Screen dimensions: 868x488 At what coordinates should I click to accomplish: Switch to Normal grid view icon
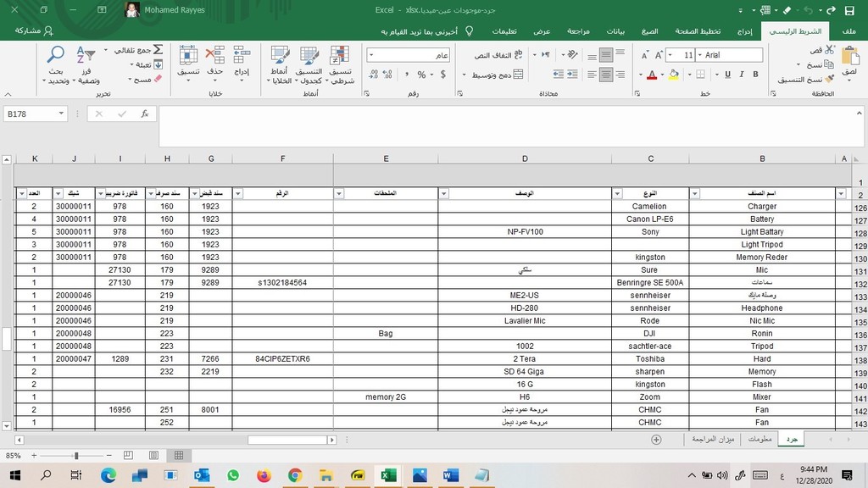[x=179, y=455]
